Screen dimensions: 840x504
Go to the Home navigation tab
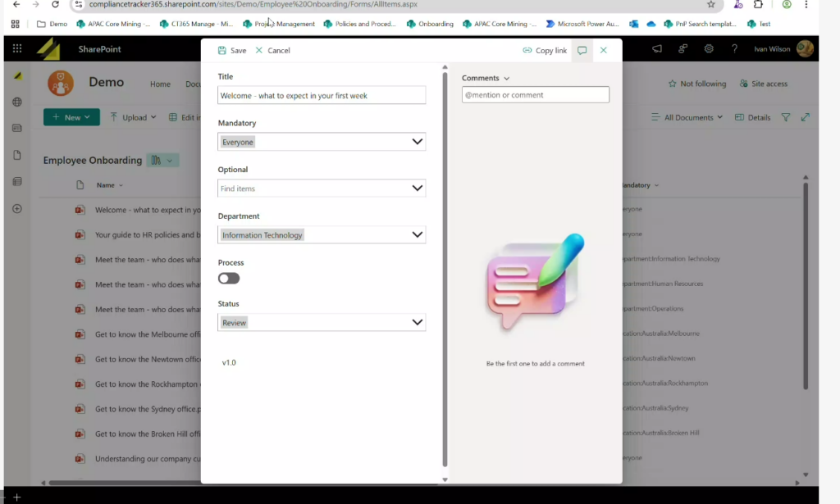coord(160,84)
